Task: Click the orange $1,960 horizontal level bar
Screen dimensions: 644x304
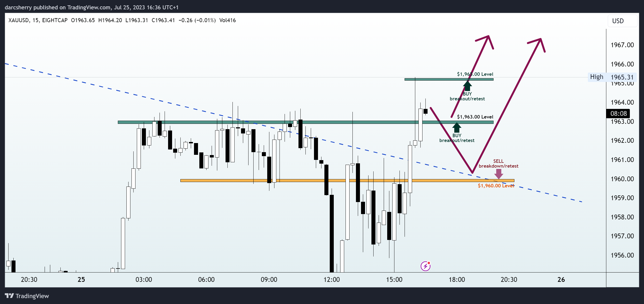Action: [347, 181]
